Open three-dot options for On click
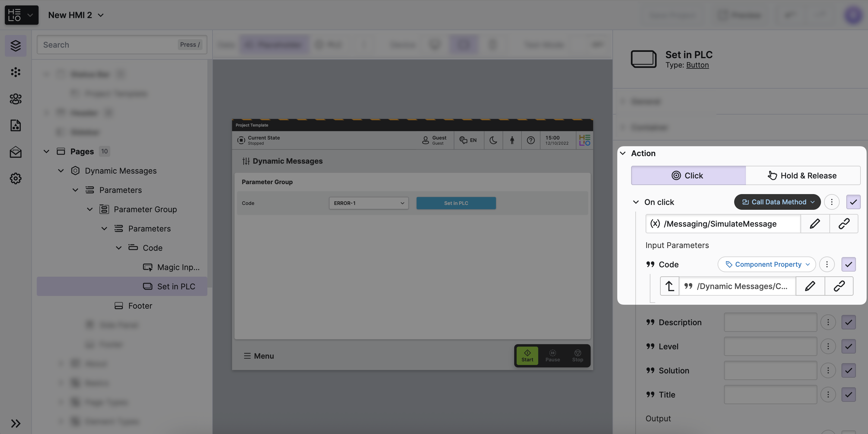The height and width of the screenshot is (434, 868). coord(832,202)
